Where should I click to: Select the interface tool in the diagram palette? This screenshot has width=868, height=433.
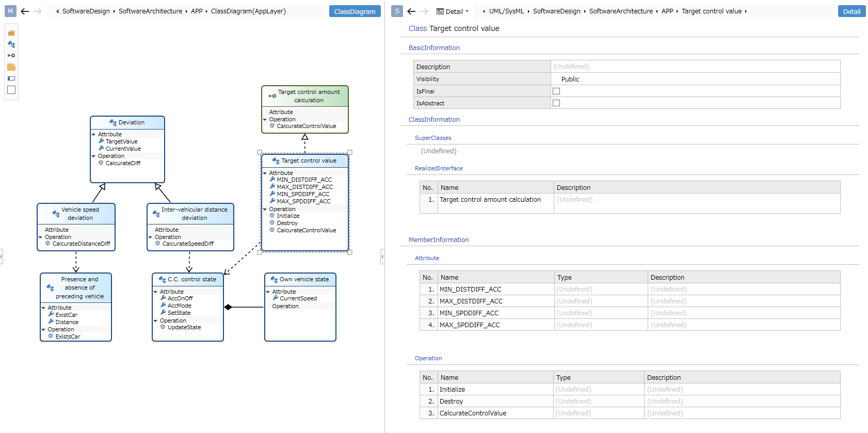click(x=11, y=55)
